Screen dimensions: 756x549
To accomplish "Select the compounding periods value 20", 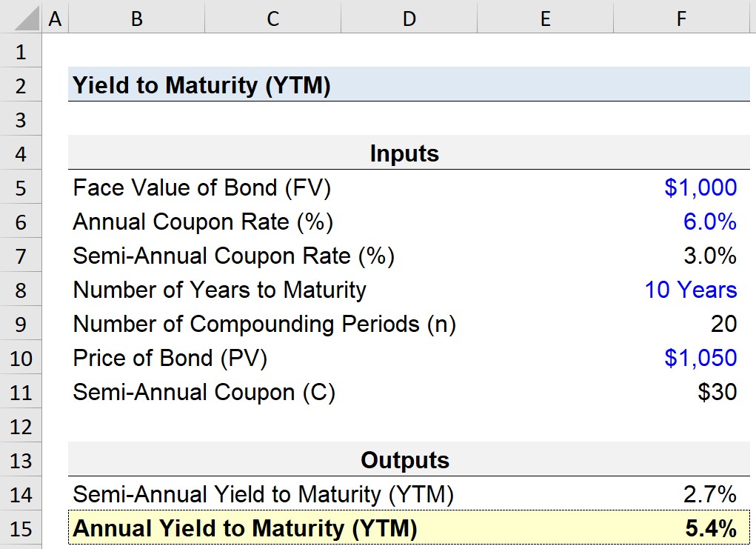I will click(x=681, y=323).
